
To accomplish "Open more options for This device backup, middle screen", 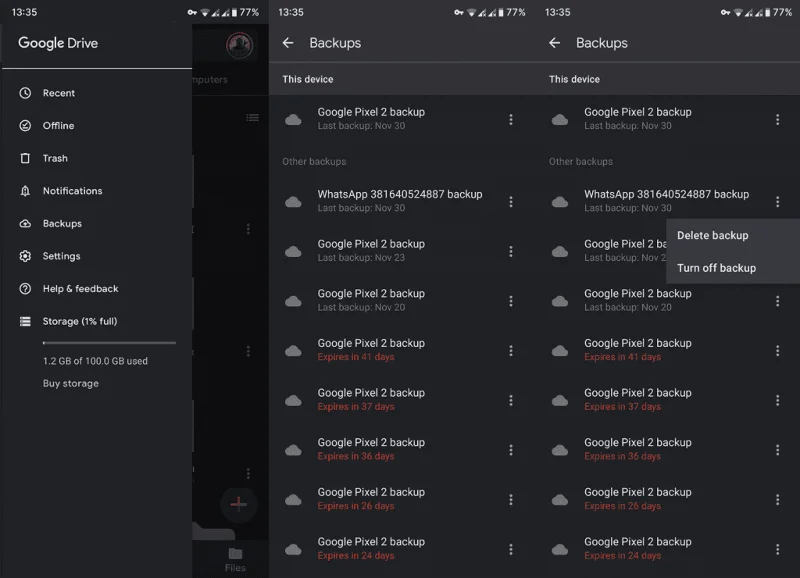I will (x=511, y=119).
